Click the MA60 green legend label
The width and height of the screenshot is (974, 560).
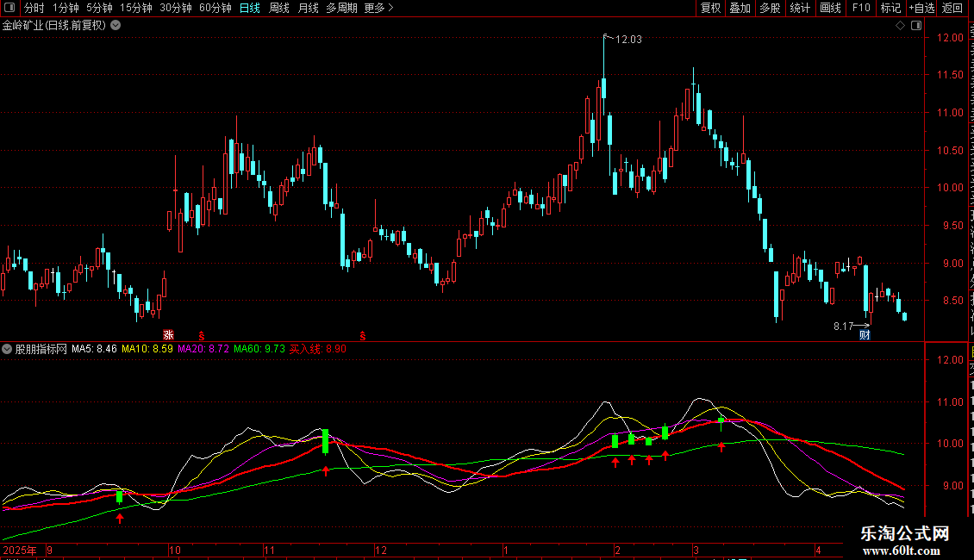point(259,349)
